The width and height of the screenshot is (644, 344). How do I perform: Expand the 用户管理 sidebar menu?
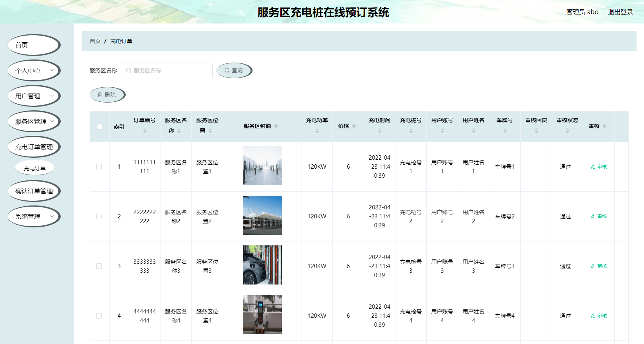pos(34,96)
